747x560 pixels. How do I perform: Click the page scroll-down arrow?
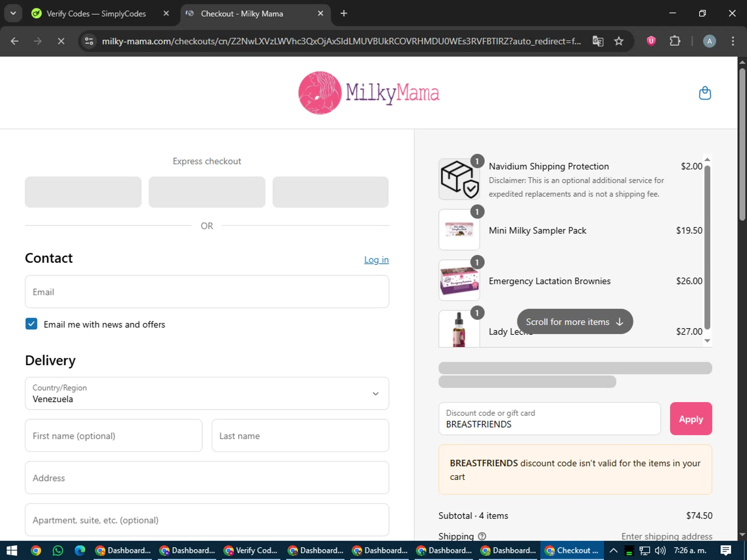pyautogui.click(x=742, y=535)
